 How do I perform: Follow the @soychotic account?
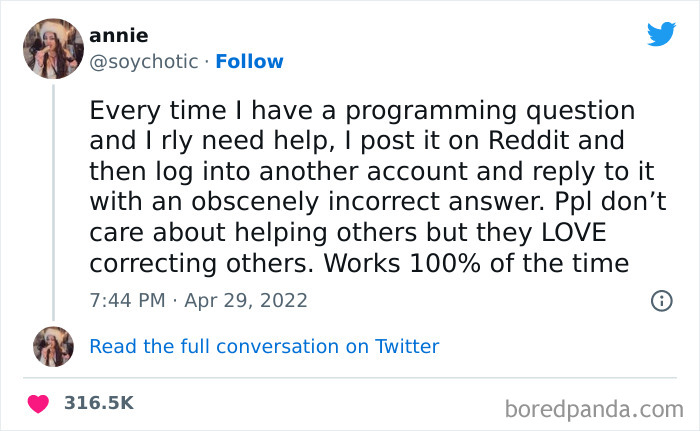click(251, 61)
